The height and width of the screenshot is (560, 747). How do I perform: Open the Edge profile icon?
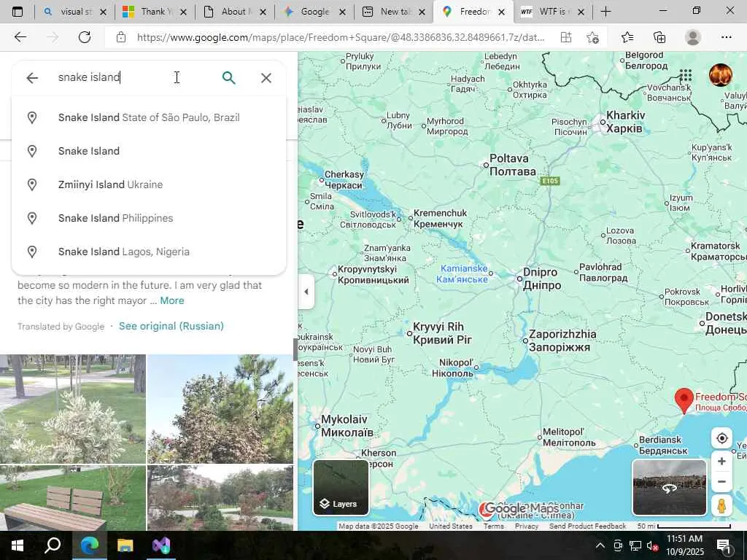pos(693,37)
